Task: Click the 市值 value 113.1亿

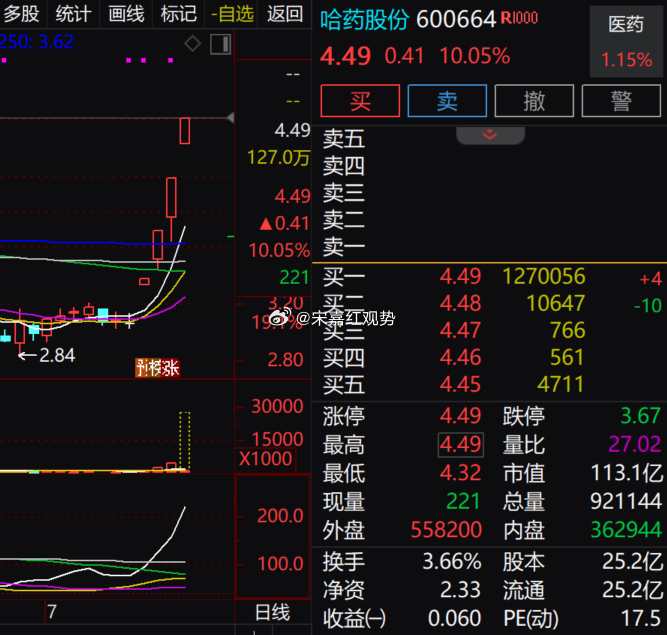Action: coord(627,473)
